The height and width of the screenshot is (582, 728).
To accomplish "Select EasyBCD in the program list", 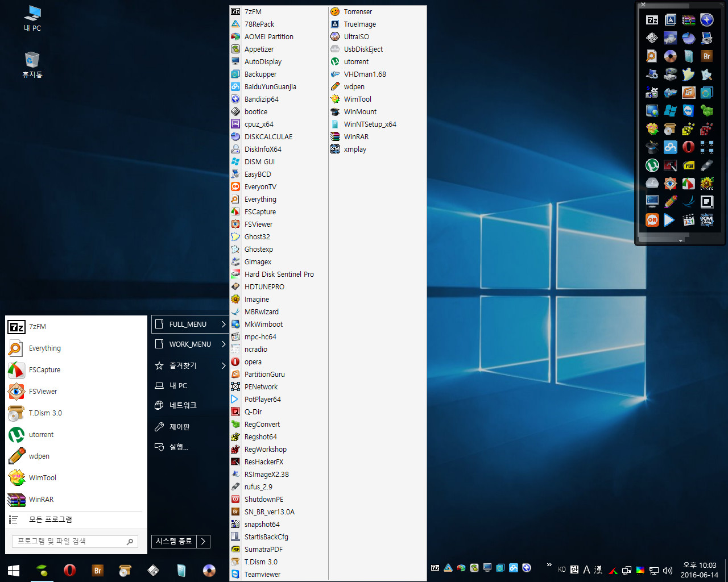I will [x=279, y=174].
